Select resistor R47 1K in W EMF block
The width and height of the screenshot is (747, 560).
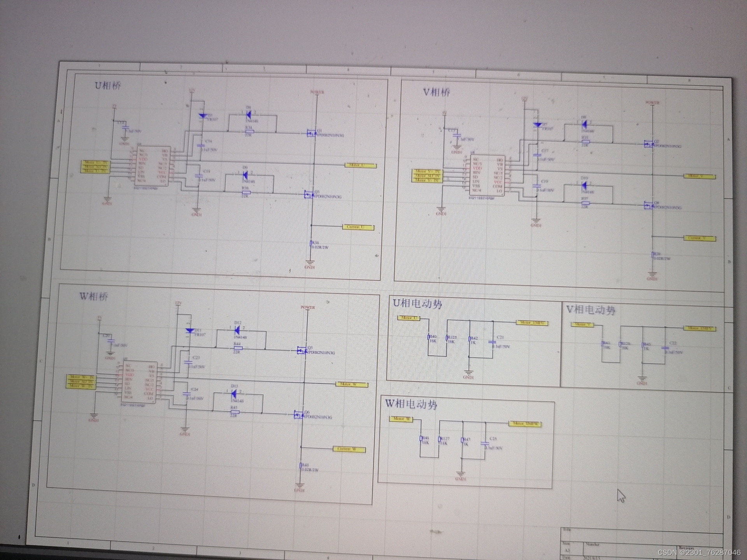(462, 441)
